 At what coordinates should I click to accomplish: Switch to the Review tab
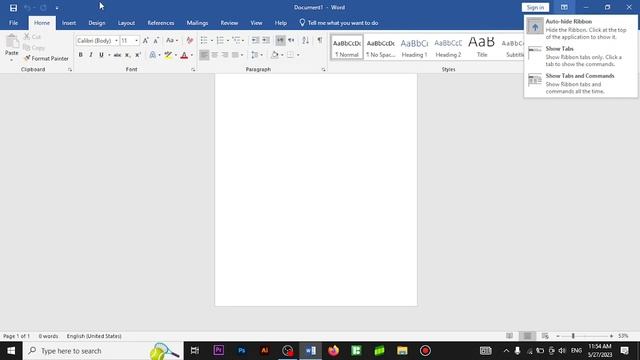tap(229, 23)
